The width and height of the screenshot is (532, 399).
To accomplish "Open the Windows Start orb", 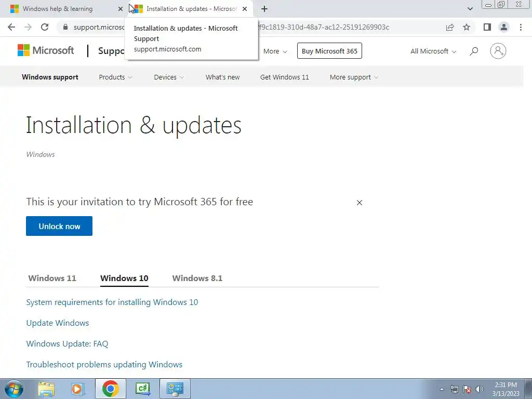I will 14,389.
